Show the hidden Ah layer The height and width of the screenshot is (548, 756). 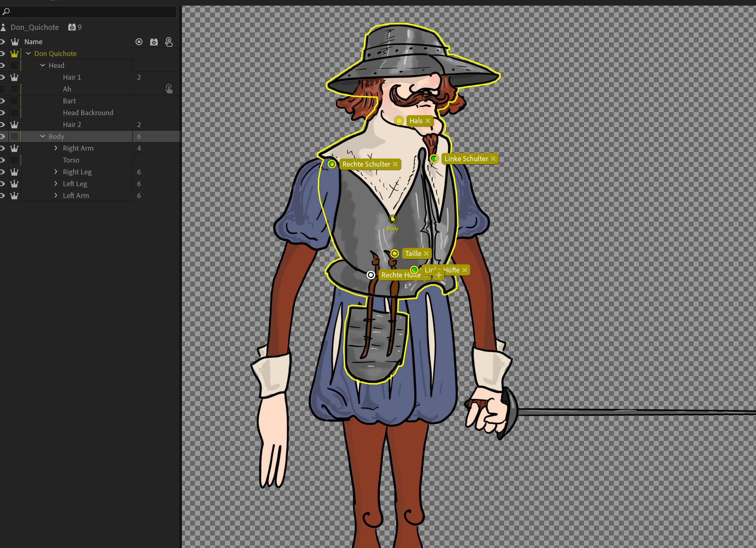(2, 89)
